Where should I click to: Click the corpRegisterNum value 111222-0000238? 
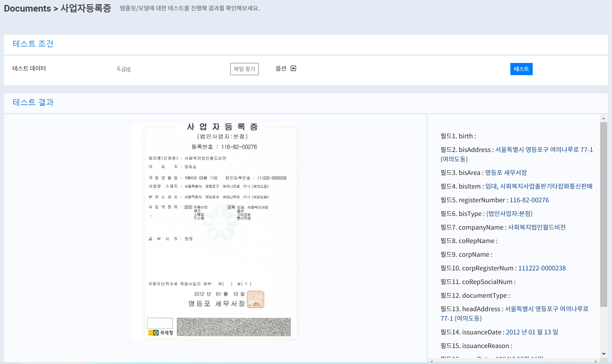click(x=542, y=268)
